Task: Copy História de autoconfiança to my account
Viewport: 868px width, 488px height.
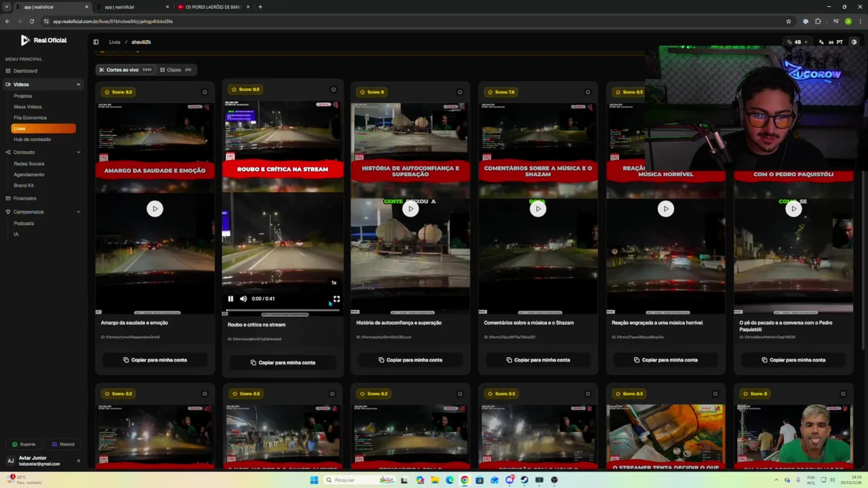Action: [x=410, y=360]
